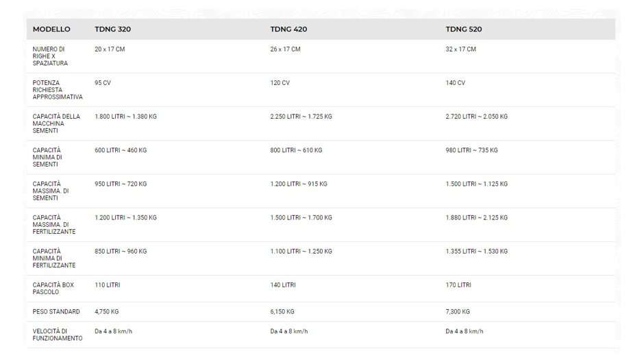The image size is (644, 362).
Task: Click the 1.500 LITRI ~ 1.125 KG cell
Action: (x=476, y=184)
